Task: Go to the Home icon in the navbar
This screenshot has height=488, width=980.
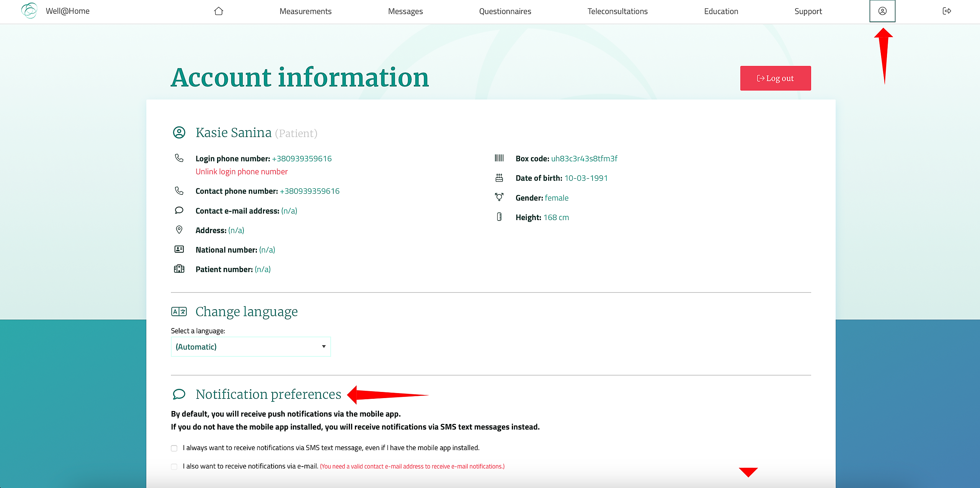Action: point(219,11)
